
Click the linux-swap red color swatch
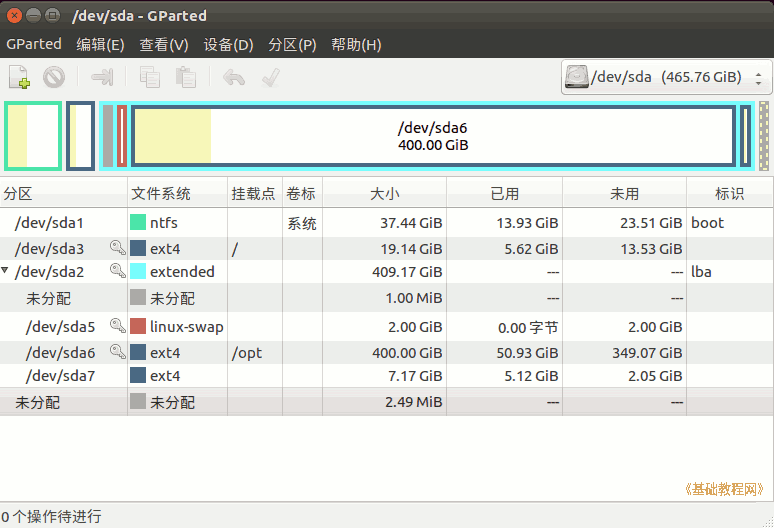138,326
